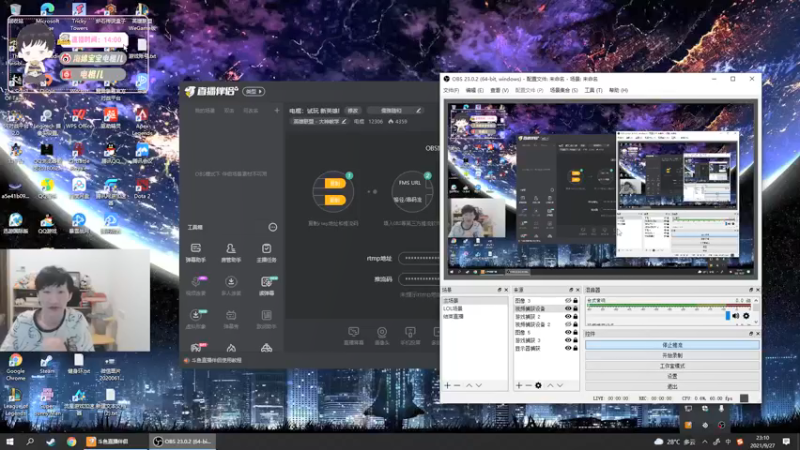Toggle visibility eye for 图像 3 source
This screenshot has height=450, width=800.
pos(567,301)
